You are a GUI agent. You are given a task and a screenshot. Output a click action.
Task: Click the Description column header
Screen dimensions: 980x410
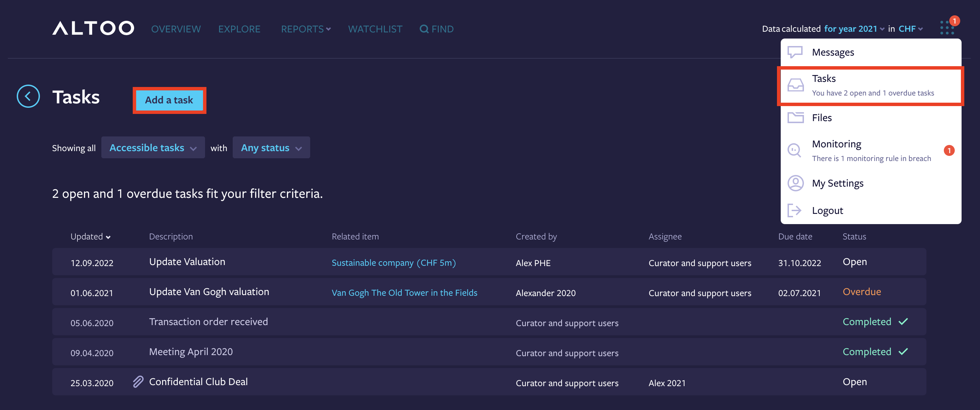171,237
